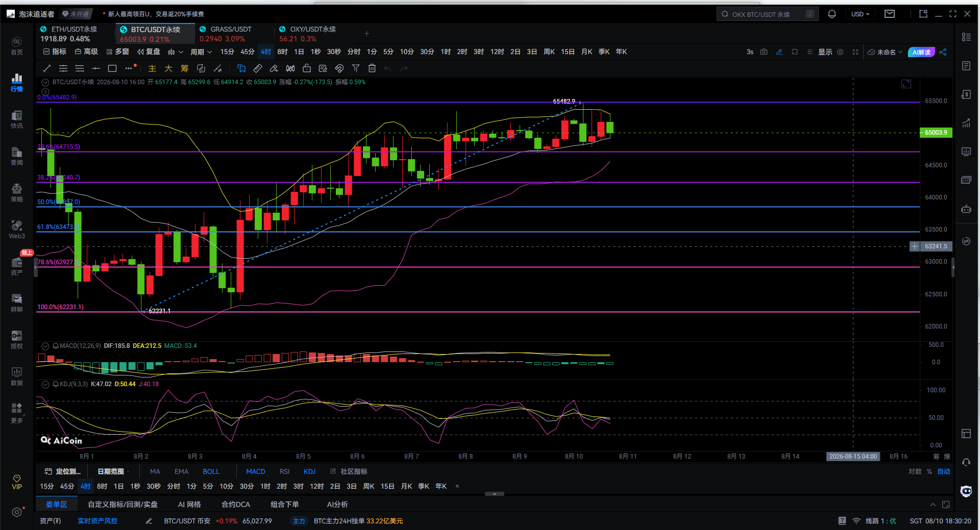This screenshot has width=980, height=530.
Task: Toggle the KDJ indicator
Action: tap(309, 471)
